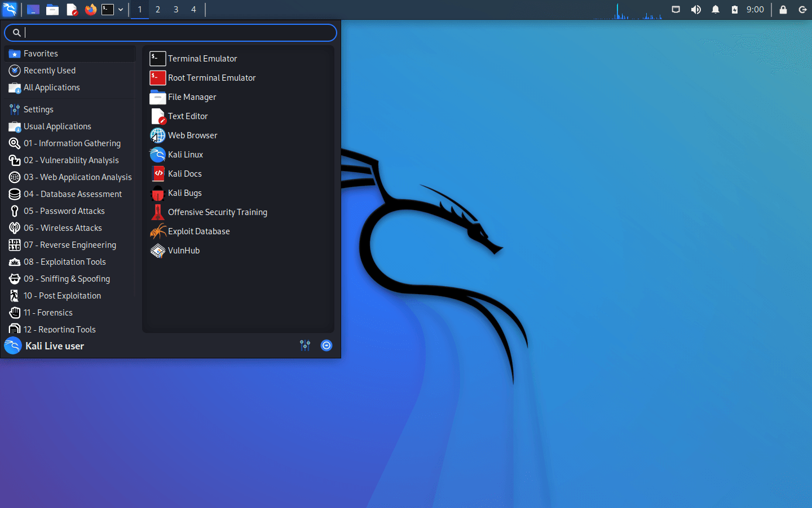Open notifications bell icon

716,10
